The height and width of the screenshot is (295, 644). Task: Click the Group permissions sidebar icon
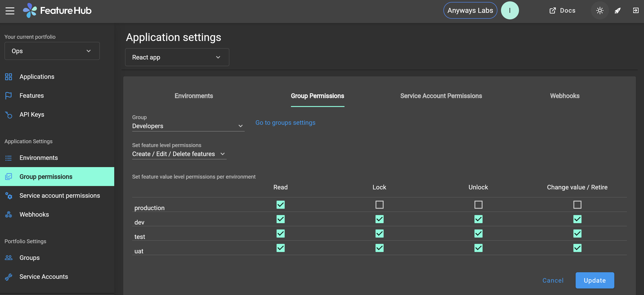(9, 177)
